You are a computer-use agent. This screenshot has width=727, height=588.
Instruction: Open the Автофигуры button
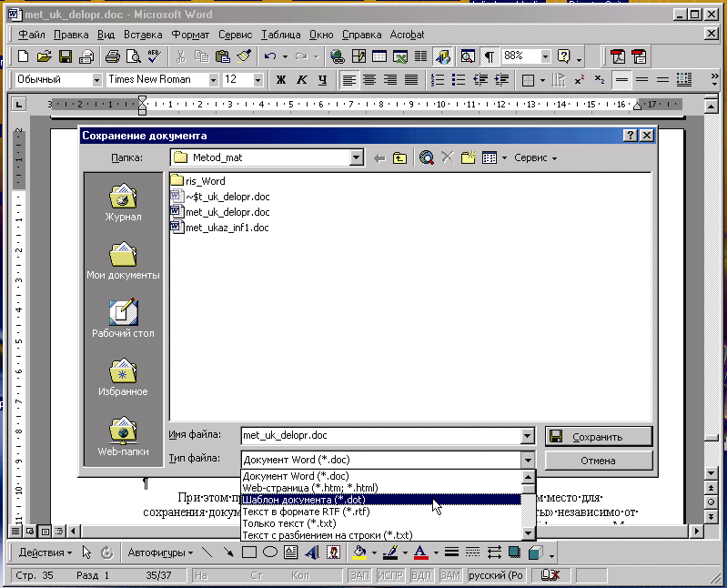(160, 553)
